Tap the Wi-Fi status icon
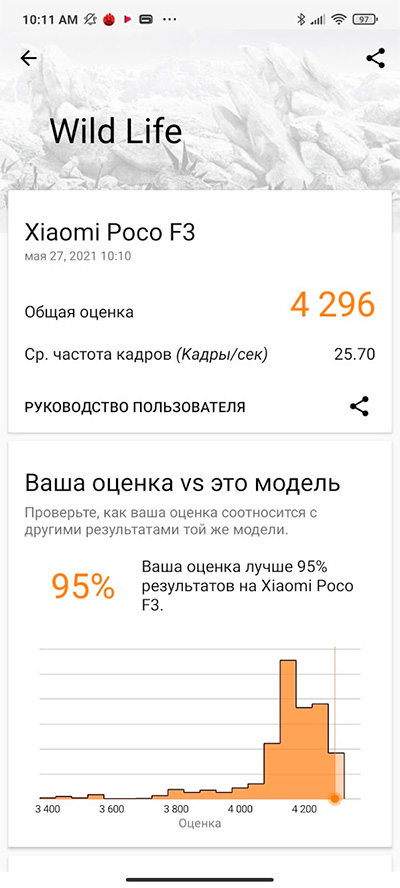Viewport: 400px width, 888px height. [339, 20]
